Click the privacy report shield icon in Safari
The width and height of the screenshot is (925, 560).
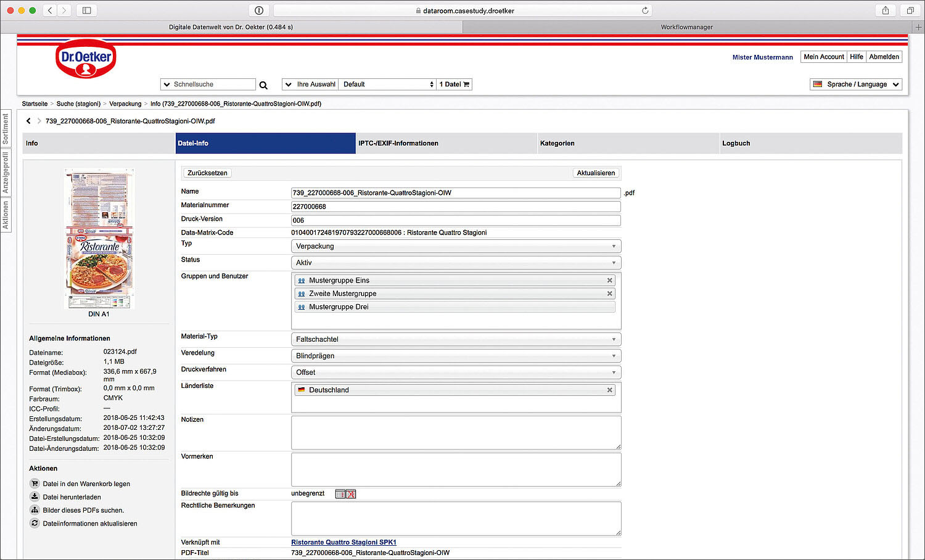(x=259, y=10)
